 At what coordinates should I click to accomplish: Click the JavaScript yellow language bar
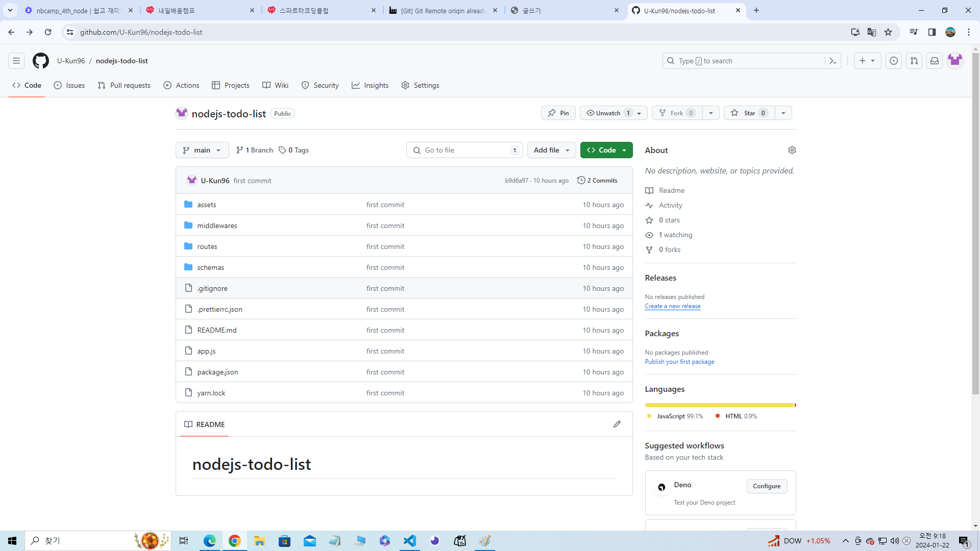click(x=720, y=405)
